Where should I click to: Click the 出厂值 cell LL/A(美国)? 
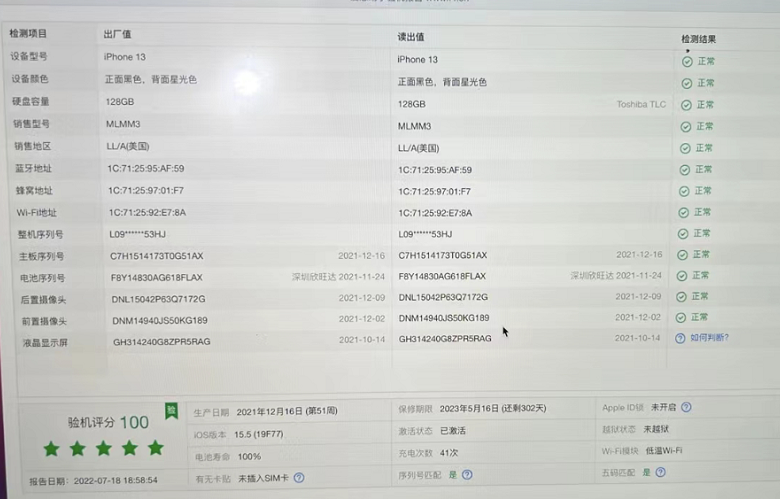click(128, 146)
